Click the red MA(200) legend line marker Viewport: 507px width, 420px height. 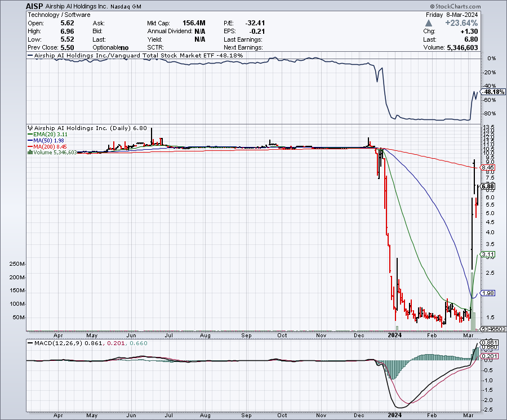(x=30, y=146)
